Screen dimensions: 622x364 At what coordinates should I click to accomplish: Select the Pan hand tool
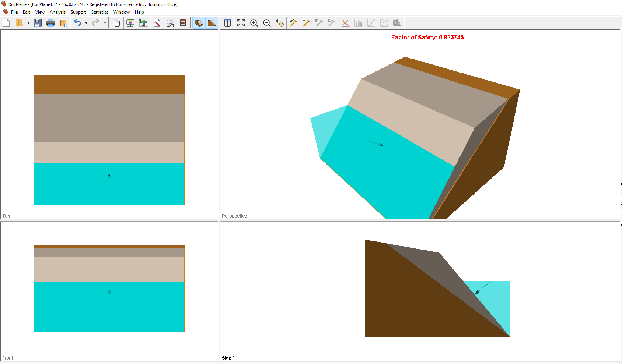click(280, 23)
